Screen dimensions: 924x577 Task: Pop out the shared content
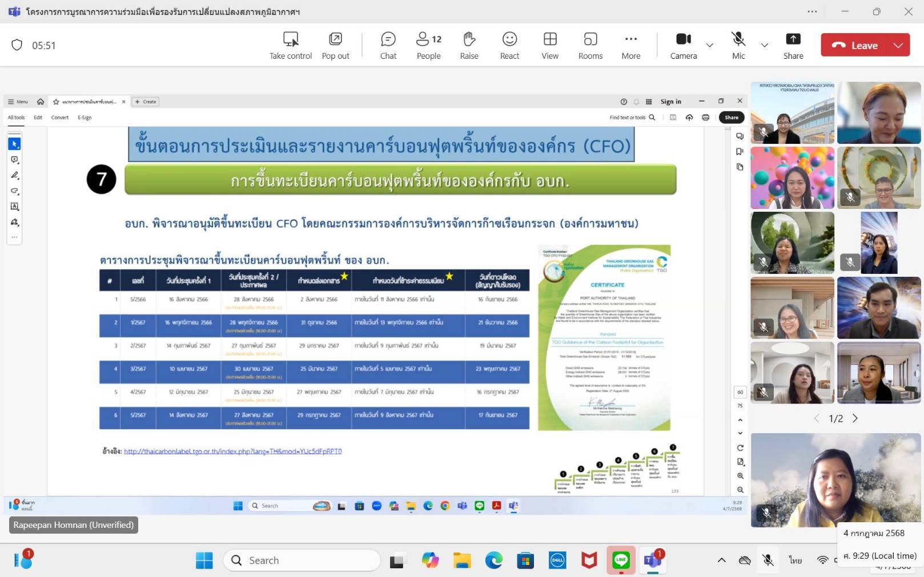click(x=335, y=45)
